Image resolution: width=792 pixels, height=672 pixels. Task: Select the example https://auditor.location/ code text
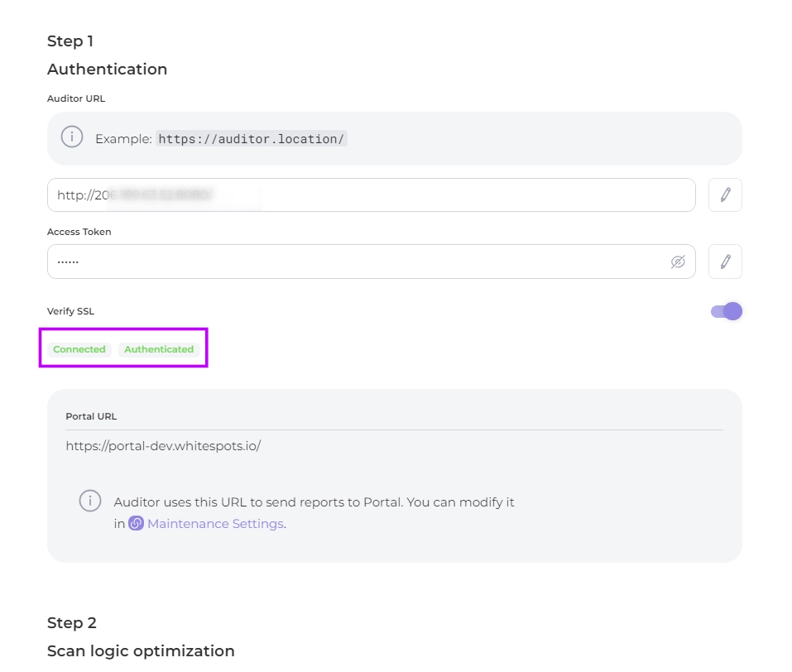[x=252, y=139]
